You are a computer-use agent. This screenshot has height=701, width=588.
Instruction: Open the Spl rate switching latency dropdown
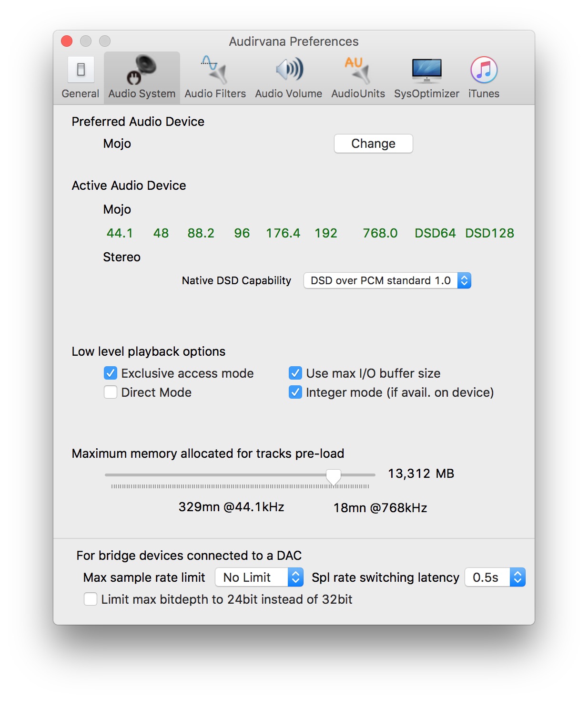495,577
